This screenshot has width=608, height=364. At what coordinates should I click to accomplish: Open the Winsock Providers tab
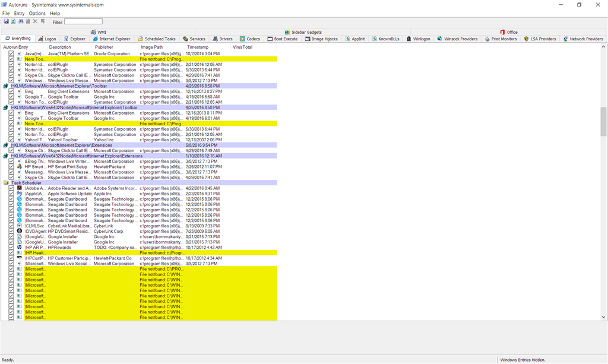point(458,39)
